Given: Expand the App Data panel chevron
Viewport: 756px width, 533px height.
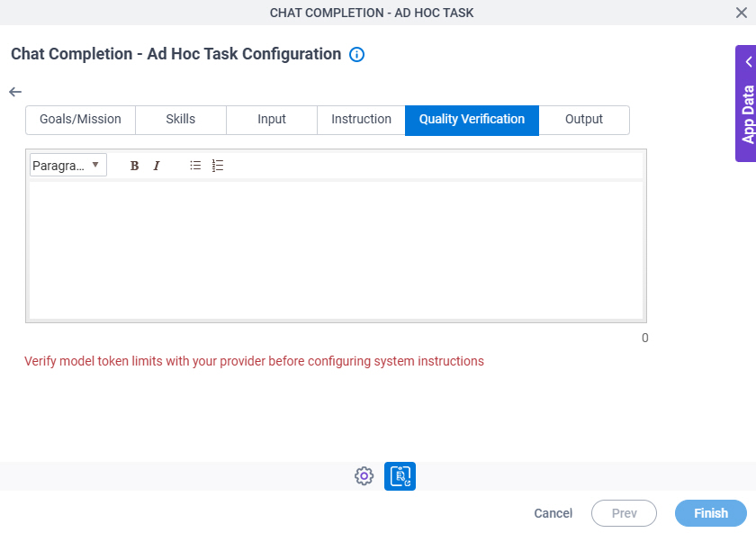Looking at the screenshot, I should [748, 62].
